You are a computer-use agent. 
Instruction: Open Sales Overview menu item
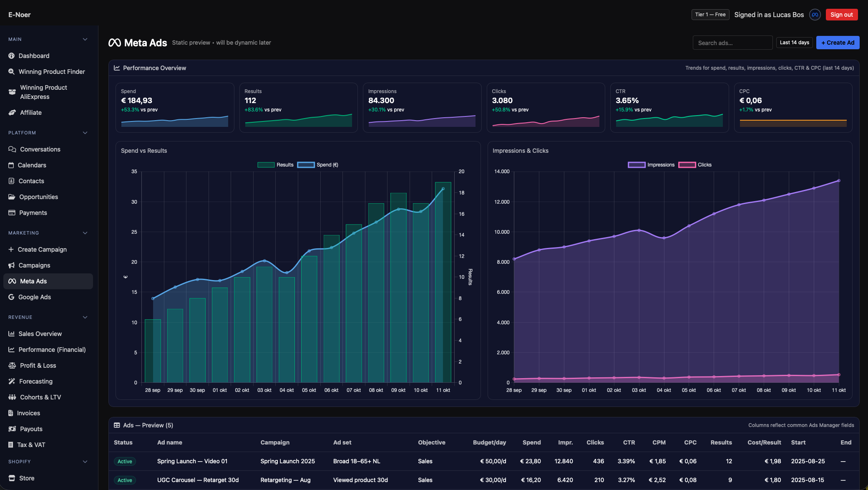(40, 334)
